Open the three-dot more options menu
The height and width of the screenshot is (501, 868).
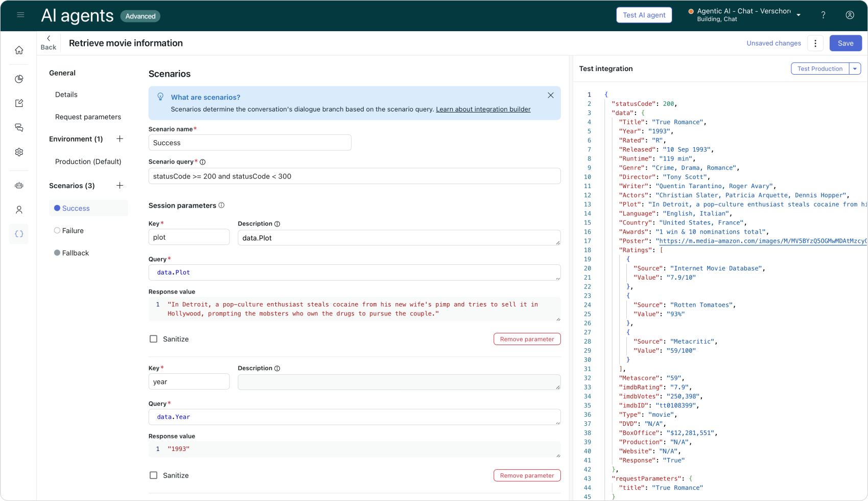point(815,43)
